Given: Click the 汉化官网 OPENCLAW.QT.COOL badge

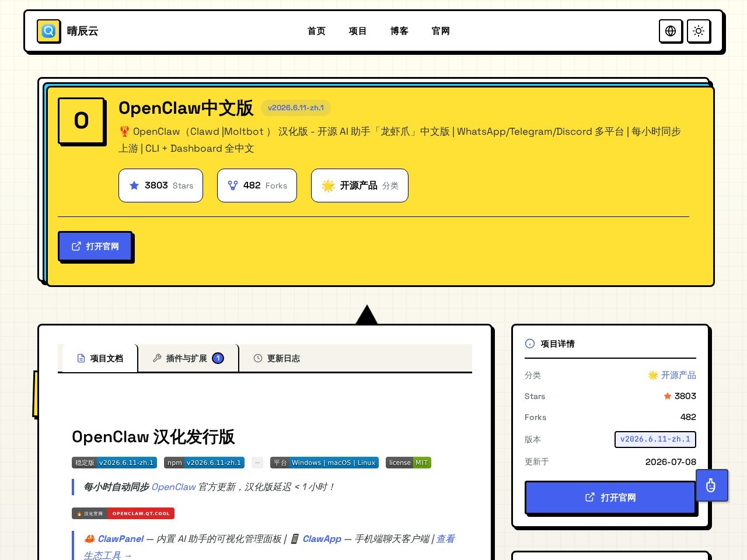Looking at the screenshot, I should [x=123, y=513].
